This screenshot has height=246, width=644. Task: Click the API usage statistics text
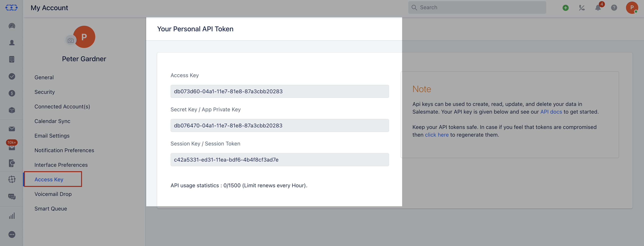[x=239, y=185]
